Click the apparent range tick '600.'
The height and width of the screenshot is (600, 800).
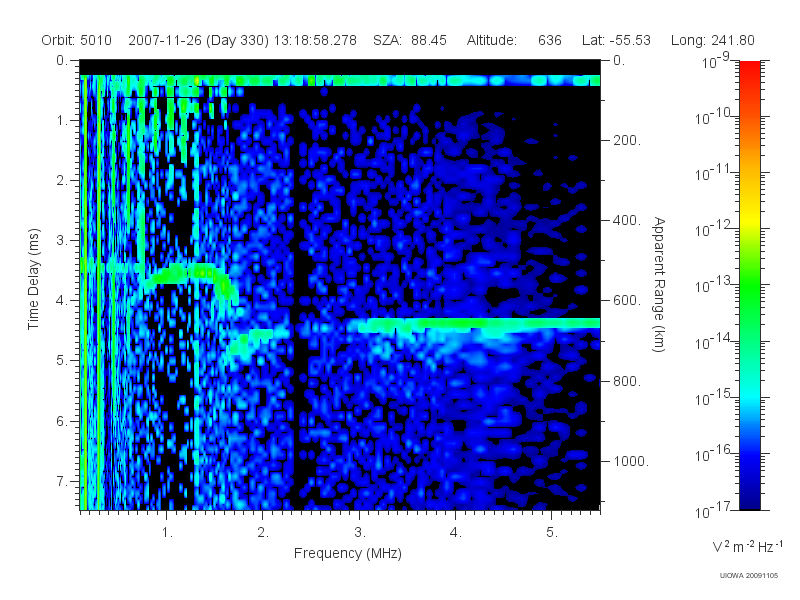pyautogui.click(x=627, y=301)
